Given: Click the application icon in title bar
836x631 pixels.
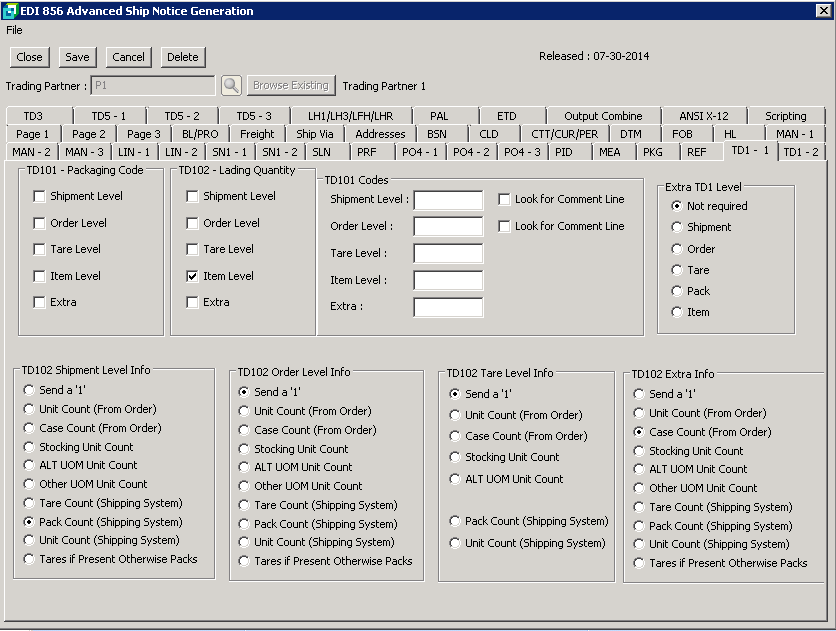Looking at the screenshot, I should [x=10, y=11].
